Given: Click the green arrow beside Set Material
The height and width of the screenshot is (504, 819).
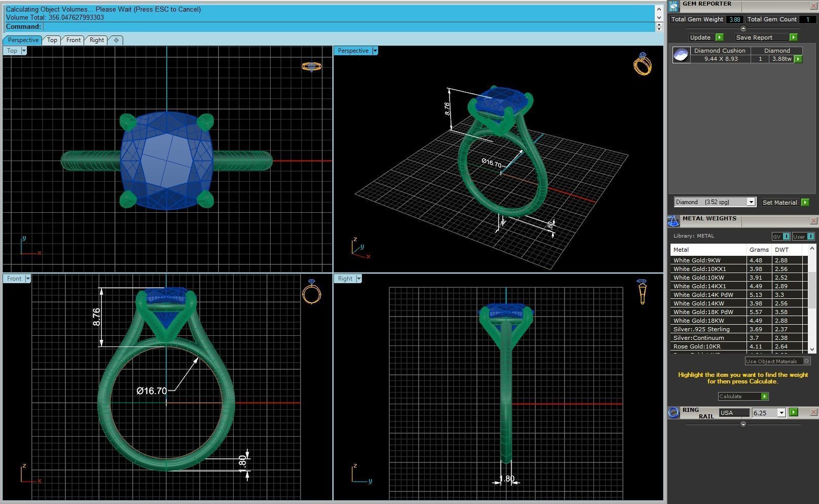Looking at the screenshot, I should point(805,203).
